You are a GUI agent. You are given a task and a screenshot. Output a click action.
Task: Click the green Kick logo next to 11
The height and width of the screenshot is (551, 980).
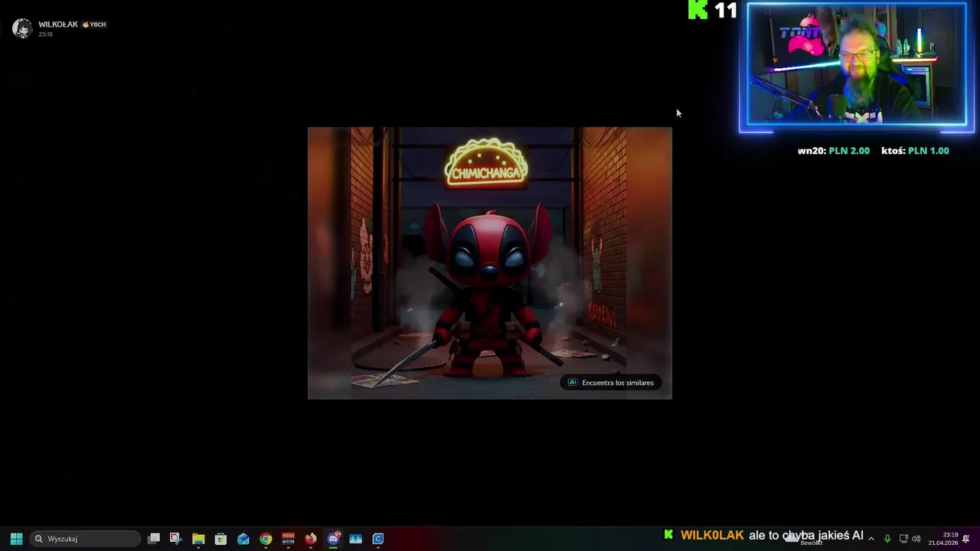[697, 10]
